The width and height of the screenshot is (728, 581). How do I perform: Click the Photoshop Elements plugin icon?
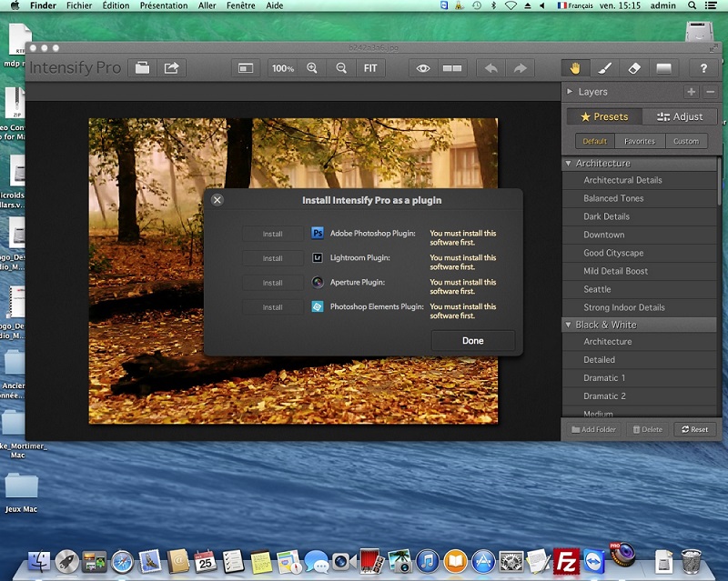(x=318, y=306)
